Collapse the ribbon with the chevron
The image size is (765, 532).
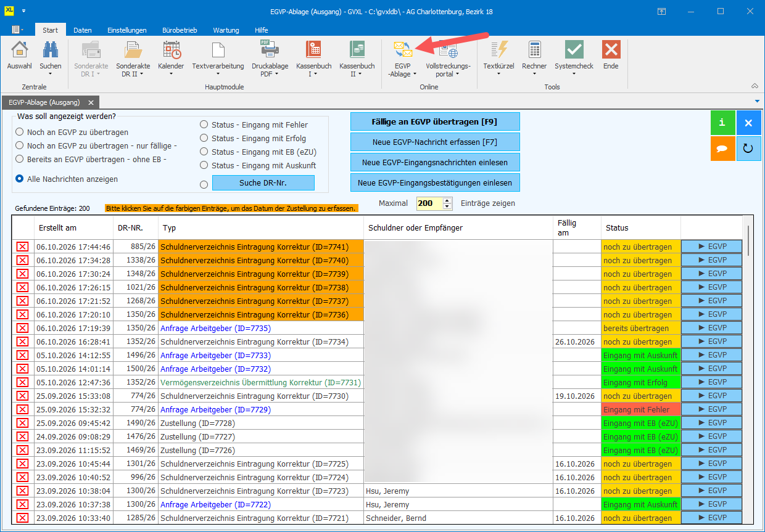point(755,86)
